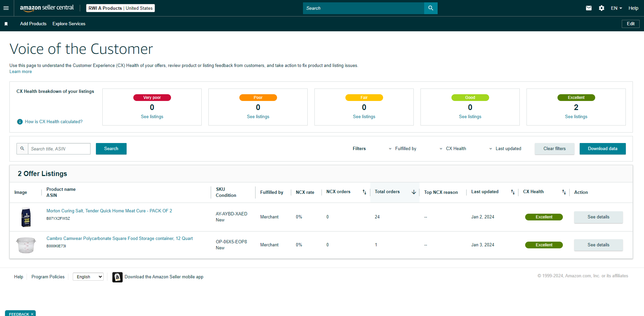The height and width of the screenshot is (316, 644).
Task: Click the info icon beside CX Health calculated
Action: pos(20,122)
